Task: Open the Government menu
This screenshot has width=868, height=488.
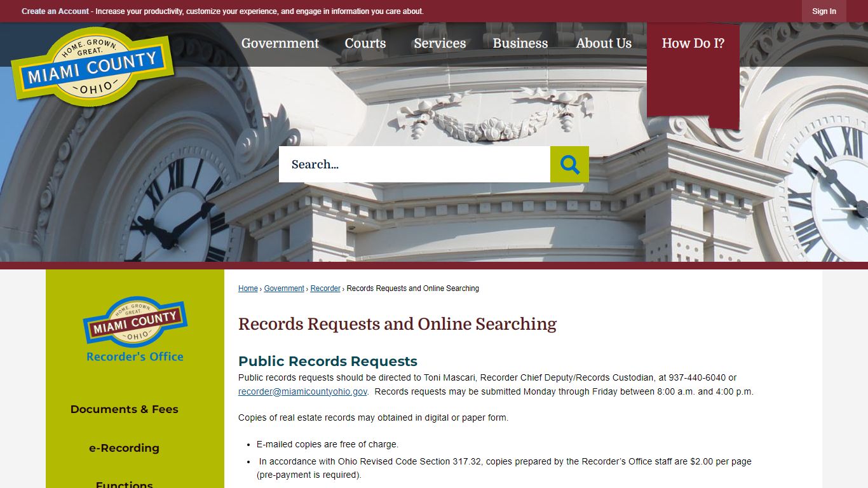Action: (x=280, y=43)
